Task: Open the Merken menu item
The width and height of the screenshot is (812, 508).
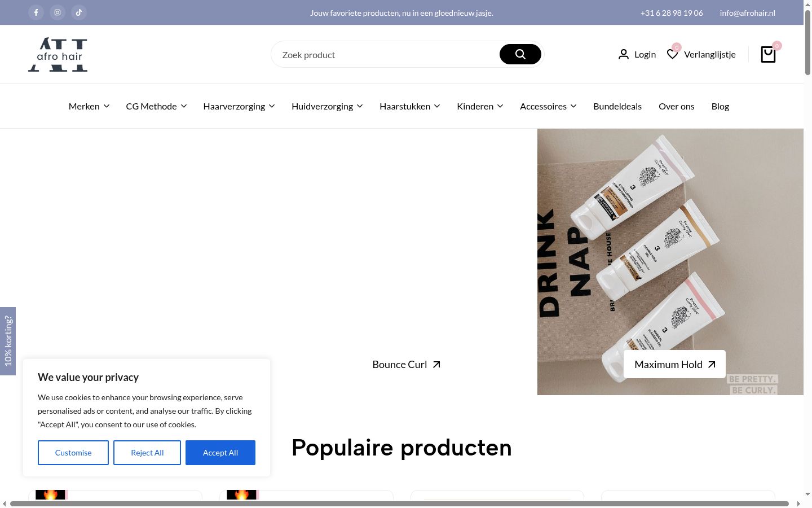Action: pos(84,106)
